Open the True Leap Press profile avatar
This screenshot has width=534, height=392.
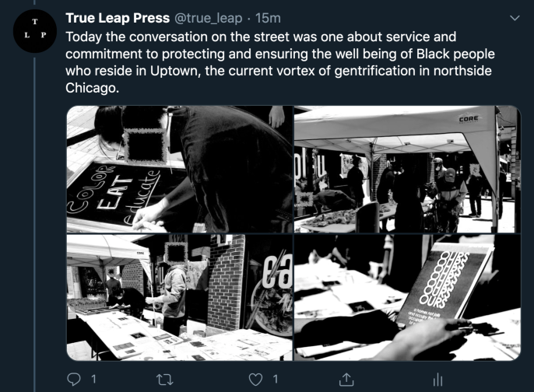35,31
